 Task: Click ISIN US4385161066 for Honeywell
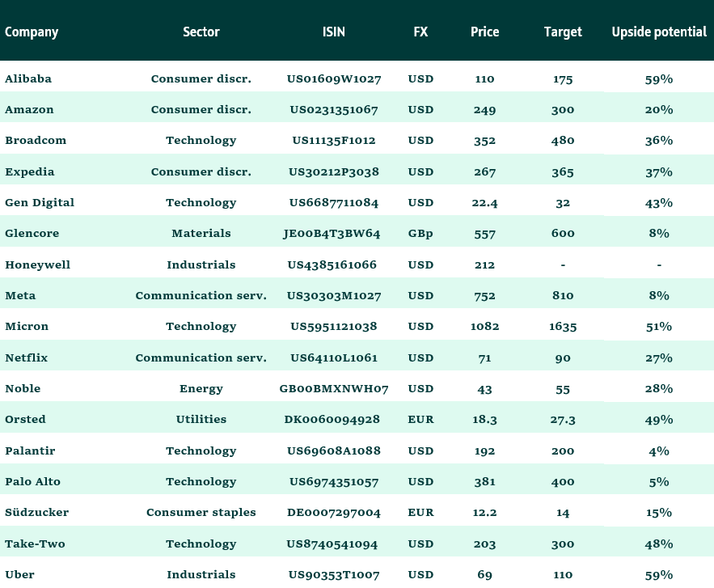(332, 264)
